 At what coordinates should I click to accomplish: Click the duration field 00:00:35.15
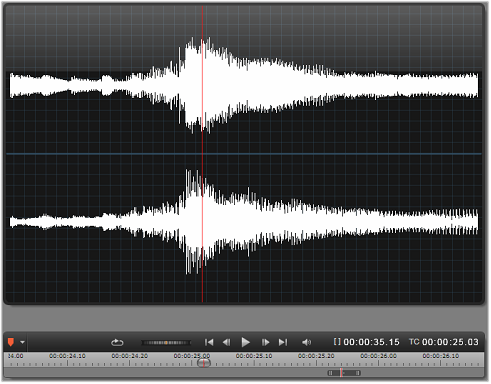click(x=371, y=342)
